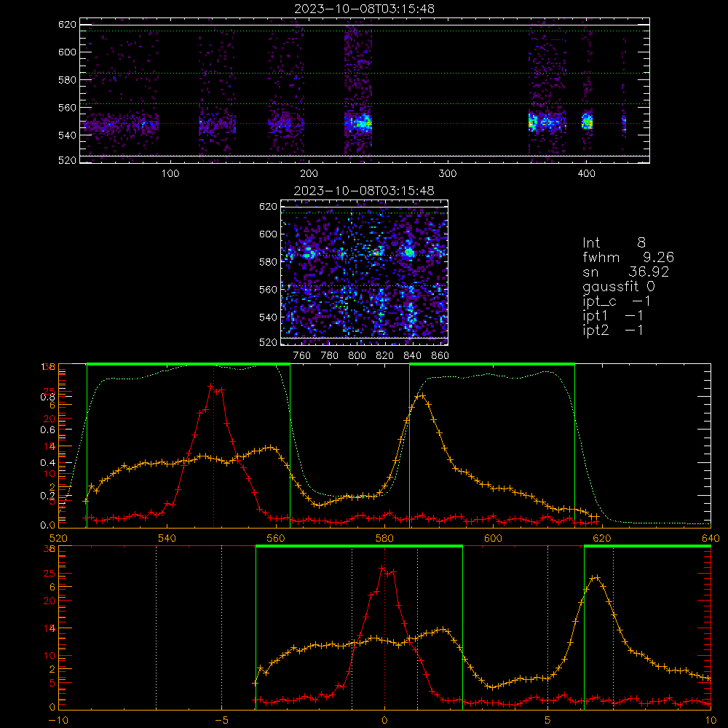Click the y-axis label 600 of the small square image
The width and height of the screenshot is (728, 728).
point(268,234)
